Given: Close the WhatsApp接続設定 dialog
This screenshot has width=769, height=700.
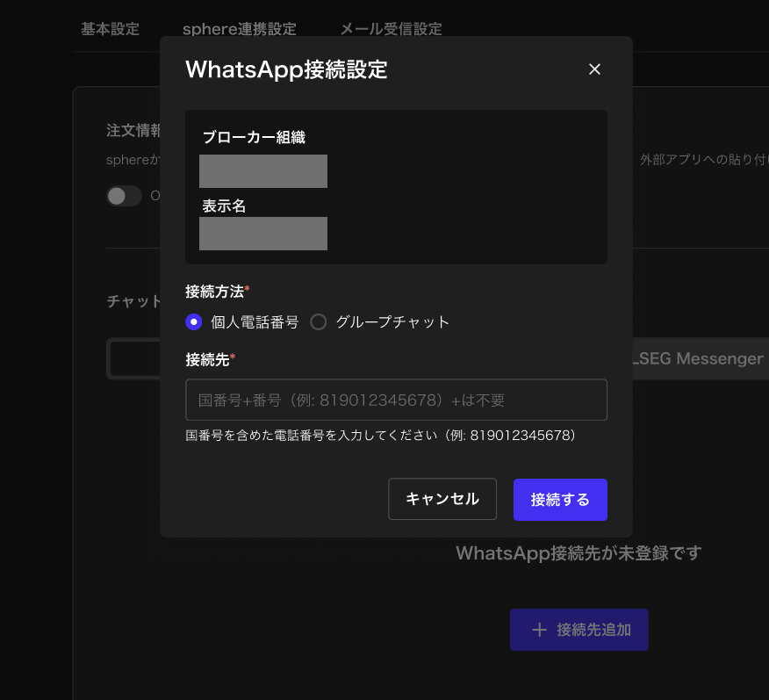Looking at the screenshot, I should click(x=594, y=69).
